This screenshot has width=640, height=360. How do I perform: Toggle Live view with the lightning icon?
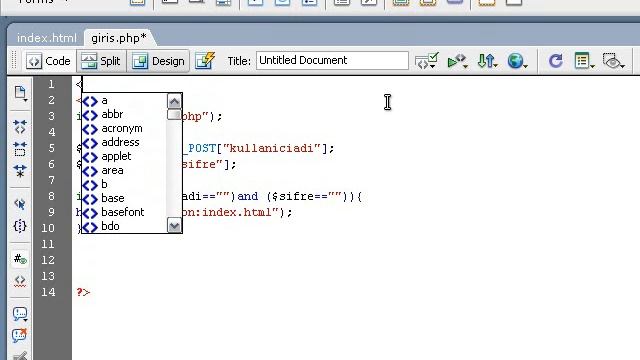tap(205, 61)
